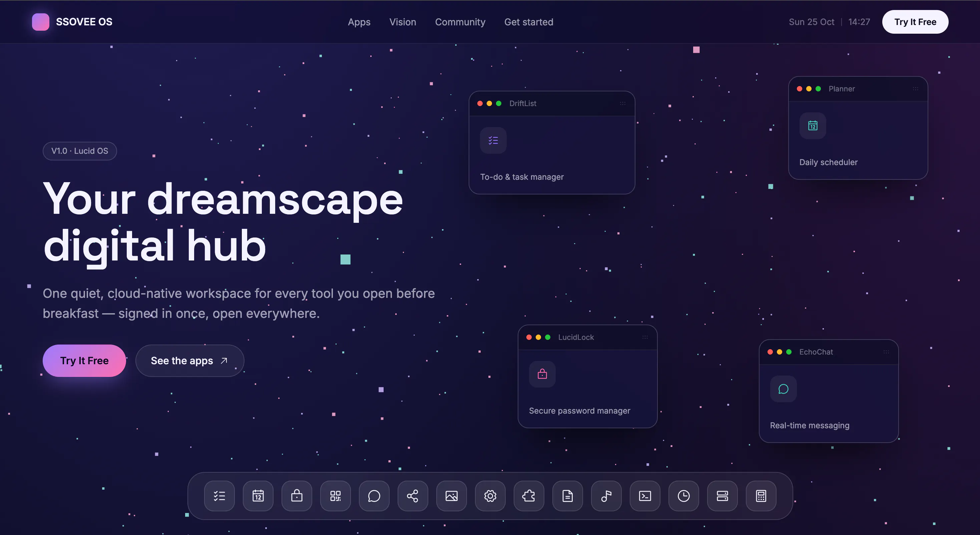Screen dimensions: 980x535
Task: Click the SSOVEE OS brand name
Action: click(x=84, y=22)
